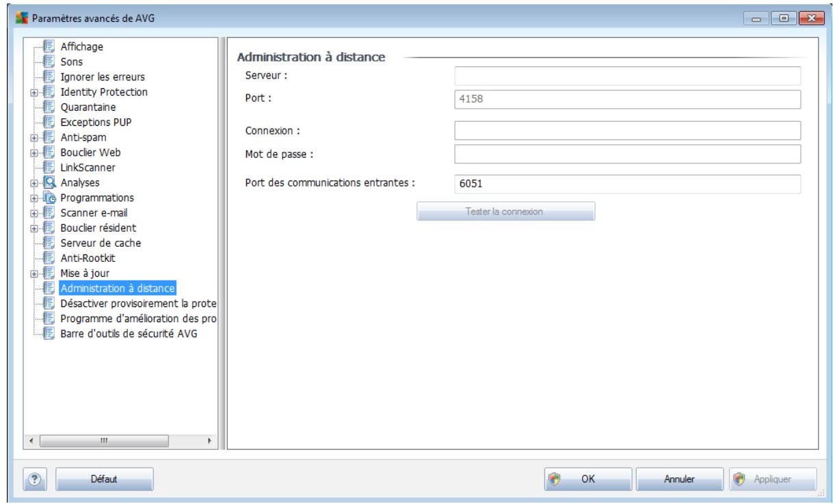The image size is (833, 504).
Task: Select Programme d'amélioration des produits
Action: [138, 318]
